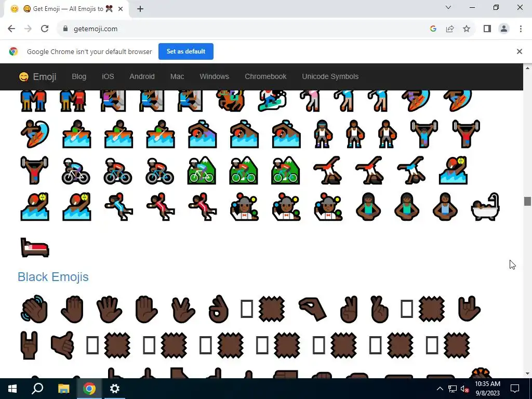Screen dimensions: 532x399
Task: Dismiss the default browser notification bar
Action: point(519,51)
